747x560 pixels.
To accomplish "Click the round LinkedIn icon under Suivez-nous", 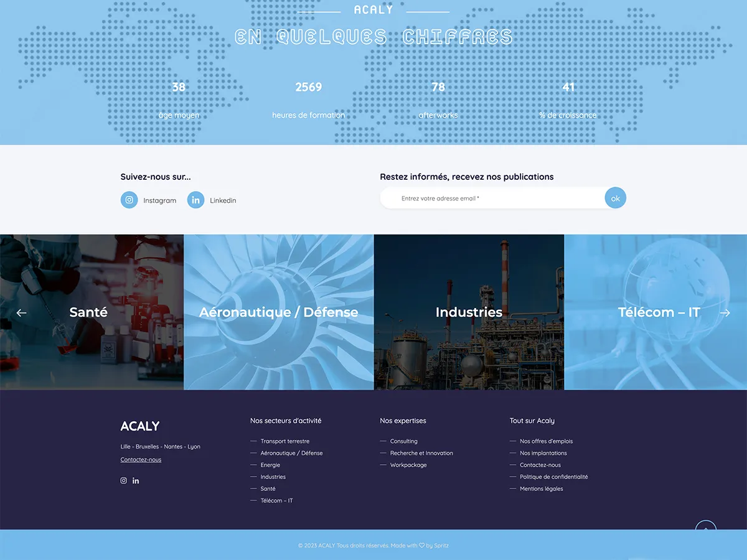I will tap(195, 200).
